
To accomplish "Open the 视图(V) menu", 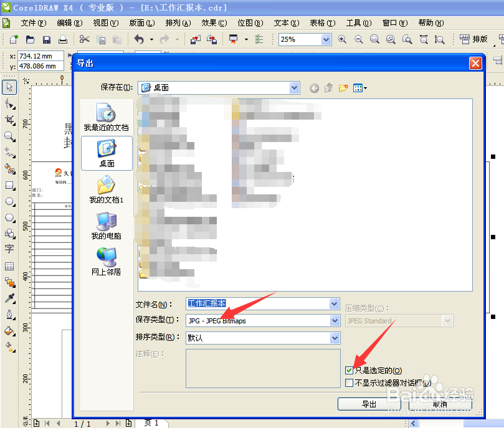I will [x=106, y=23].
